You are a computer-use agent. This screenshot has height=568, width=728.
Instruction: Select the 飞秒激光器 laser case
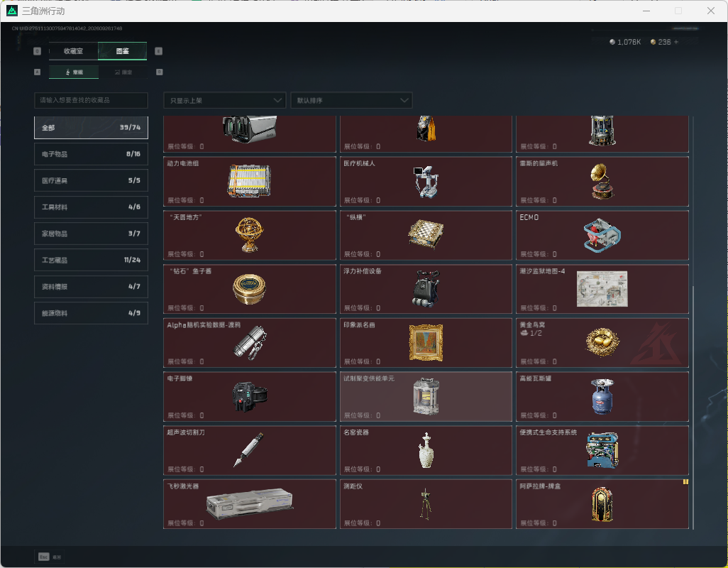pos(250,504)
